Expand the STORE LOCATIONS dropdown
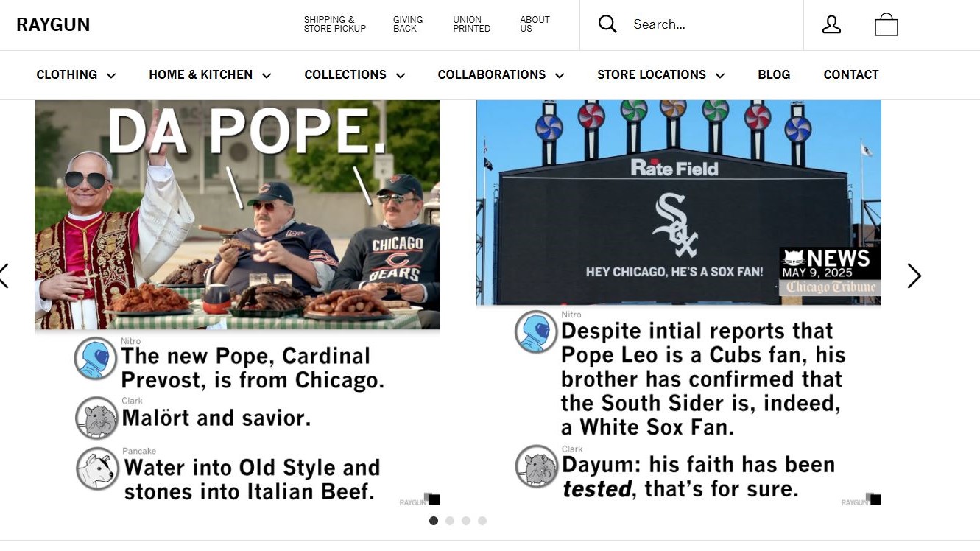 [x=660, y=74]
